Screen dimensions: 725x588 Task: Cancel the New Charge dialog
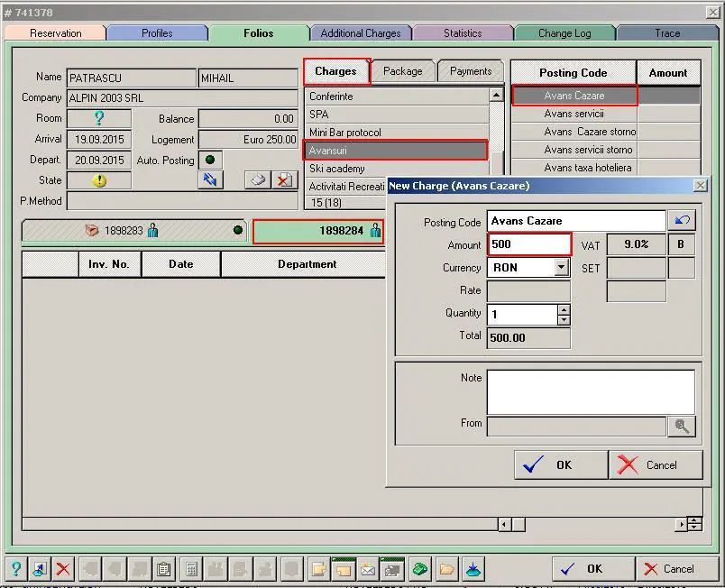(x=656, y=464)
